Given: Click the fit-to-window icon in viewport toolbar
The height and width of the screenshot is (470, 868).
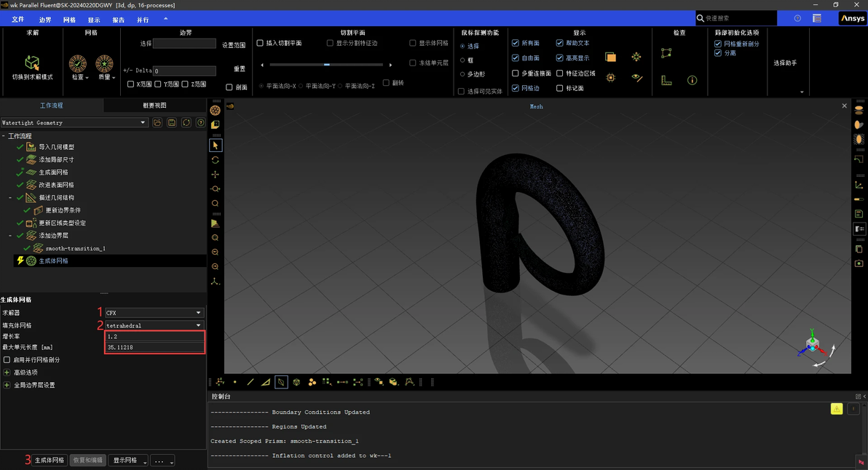Looking at the screenshot, I should [x=216, y=237].
